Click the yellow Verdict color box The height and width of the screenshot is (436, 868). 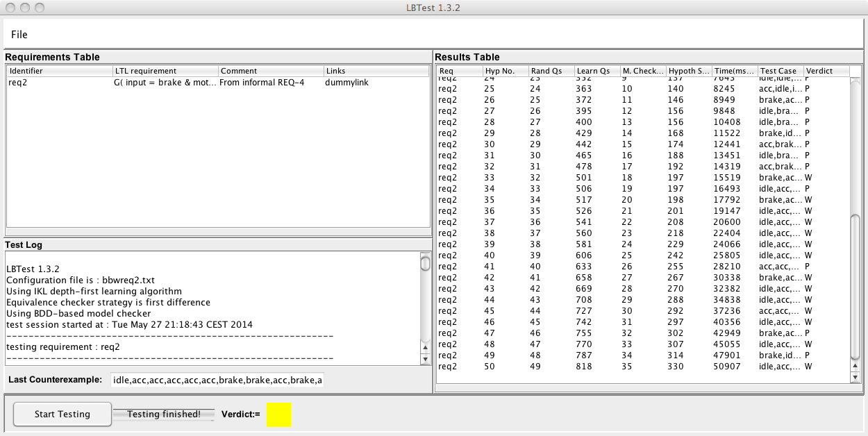(x=278, y=414)
